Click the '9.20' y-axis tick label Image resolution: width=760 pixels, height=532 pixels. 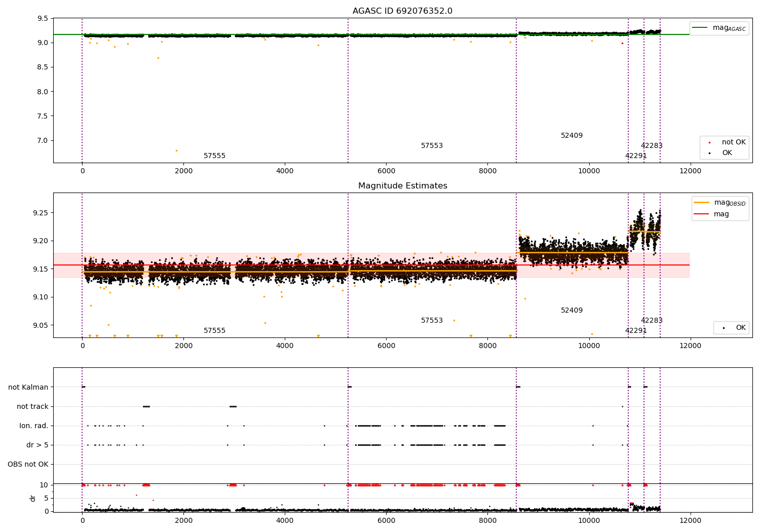[41, 241]
